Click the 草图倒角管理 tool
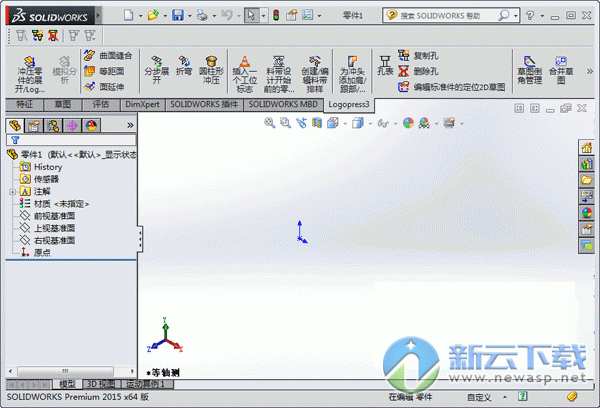This screenshot has height=408, width=600. [x=530, y=70]
